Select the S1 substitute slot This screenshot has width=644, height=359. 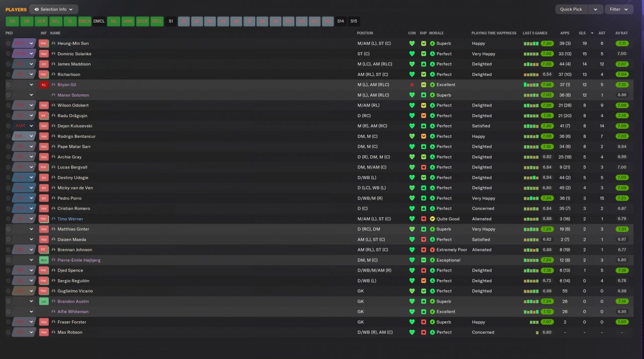(171, 21)
